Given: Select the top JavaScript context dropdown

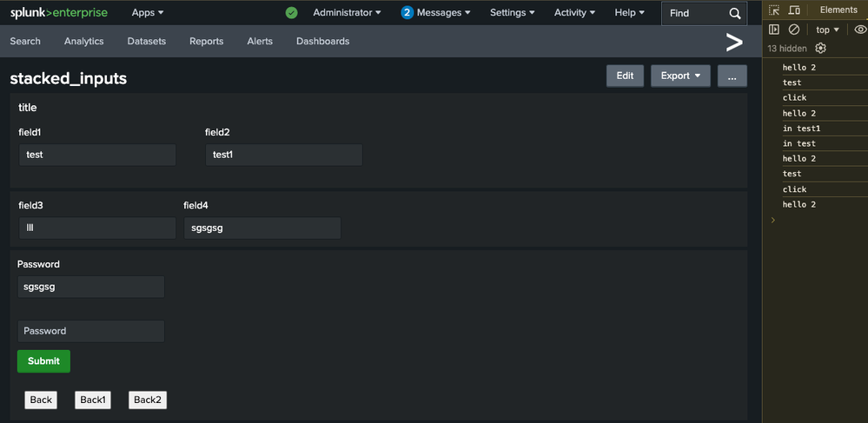Looking at the screenshot, I should (827, 30).
